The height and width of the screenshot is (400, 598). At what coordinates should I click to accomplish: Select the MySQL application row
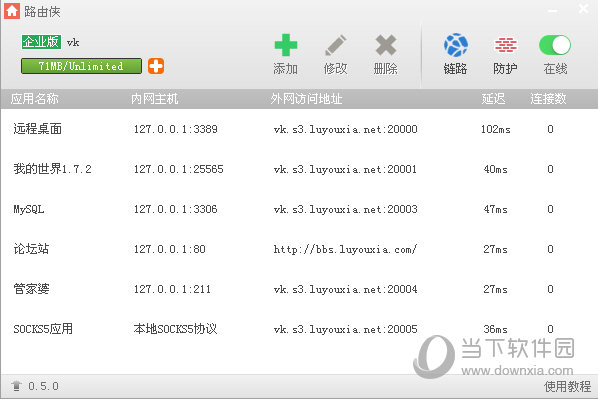click(x=299, y=209)
